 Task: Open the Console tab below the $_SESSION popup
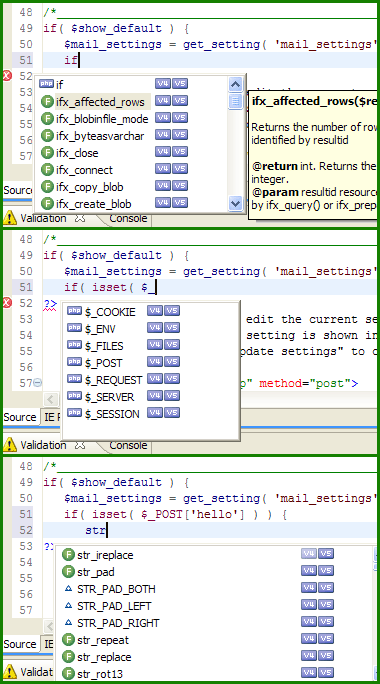coord(128,445)
